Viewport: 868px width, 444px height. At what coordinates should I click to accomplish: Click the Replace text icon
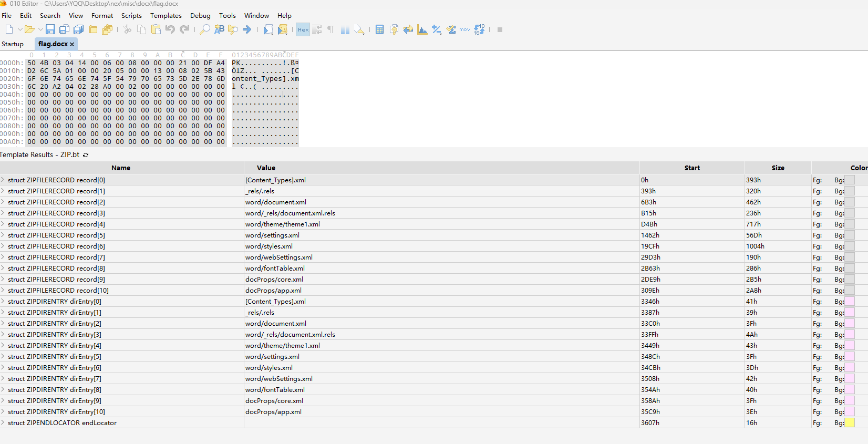coord(219,29)
